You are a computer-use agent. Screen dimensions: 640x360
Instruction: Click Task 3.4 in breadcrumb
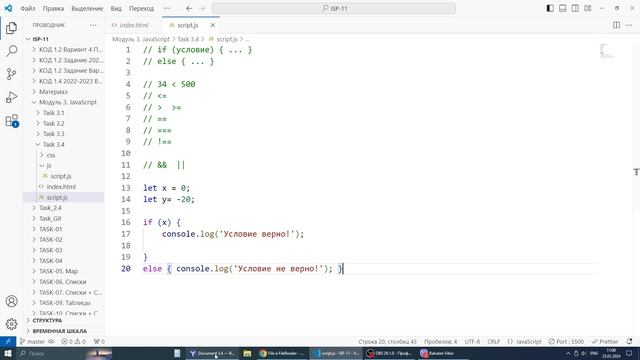coord(188,39)
